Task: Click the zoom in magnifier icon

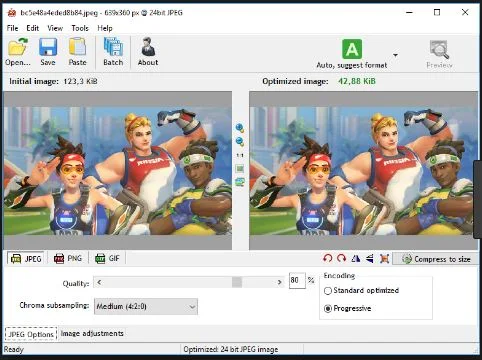Action: pyautogui.click(x=240, y=128)
